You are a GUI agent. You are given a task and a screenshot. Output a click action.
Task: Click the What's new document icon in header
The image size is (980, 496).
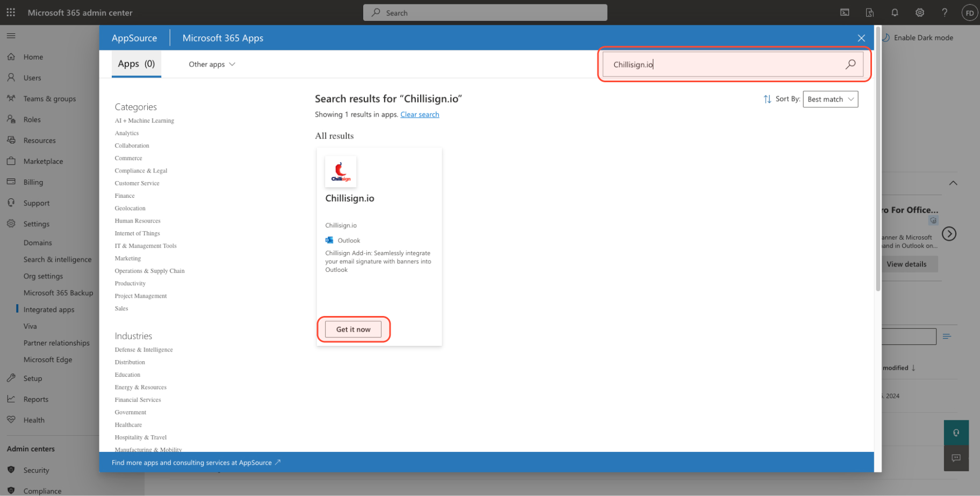[870, 12]
